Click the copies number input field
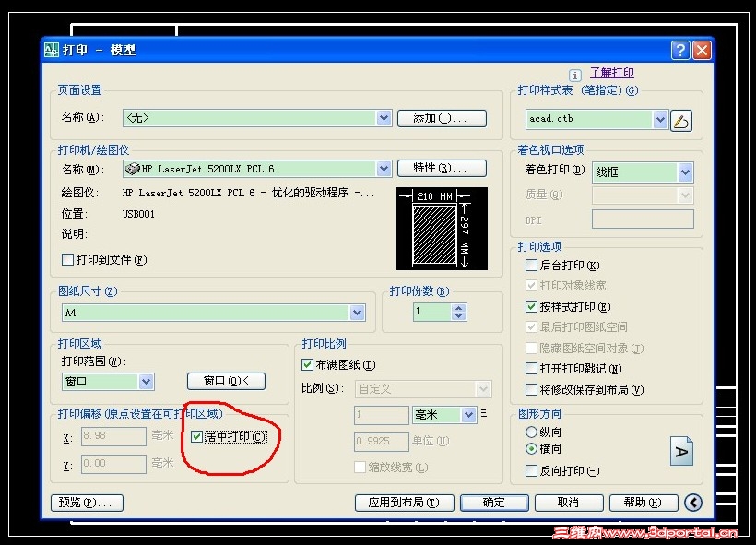Image resolution: width=756 pixels, height=545 pixels. (432, 312)
